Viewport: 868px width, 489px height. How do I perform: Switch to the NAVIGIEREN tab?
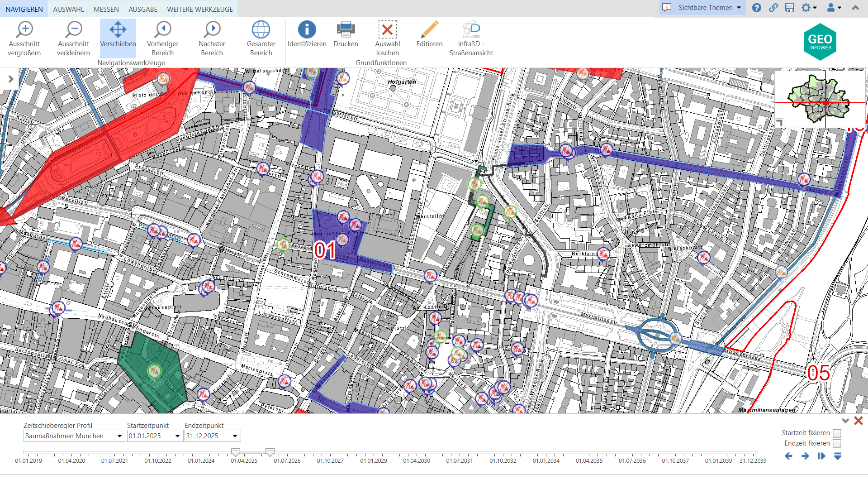(24, 9)
